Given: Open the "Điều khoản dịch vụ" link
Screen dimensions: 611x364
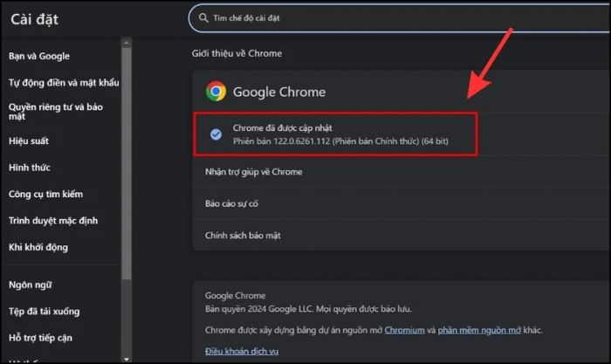Looking at the screenshot, I should click(242, 351).
